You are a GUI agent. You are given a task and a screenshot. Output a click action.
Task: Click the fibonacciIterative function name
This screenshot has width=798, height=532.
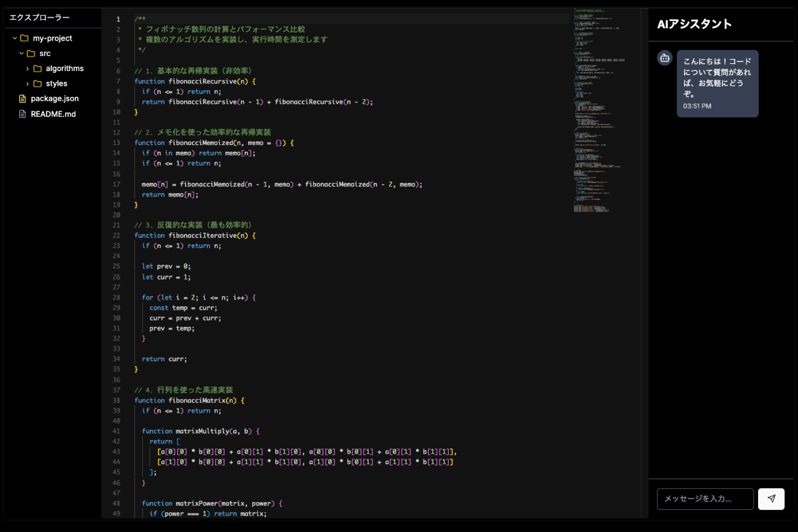(202, 235)
